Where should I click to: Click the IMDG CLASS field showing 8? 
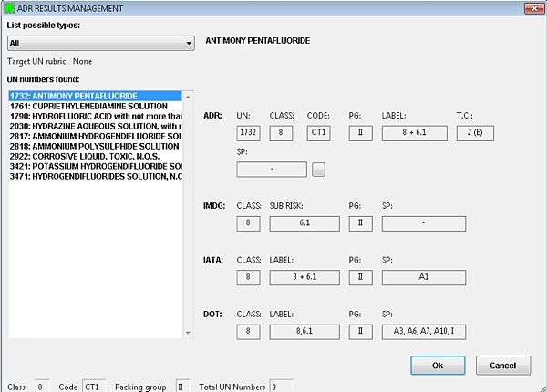[248, 223]
